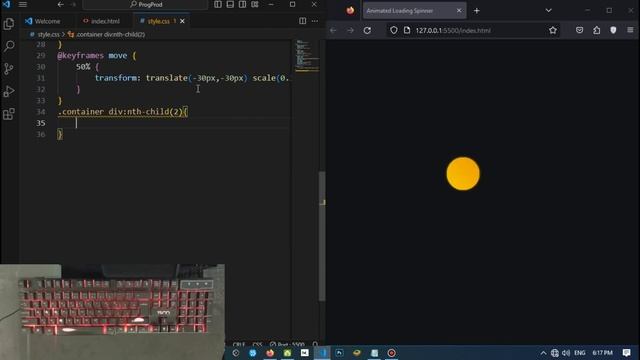Open the Search view in activity bar
The height and width of the screenshot is (360, 640).
click(9, 46)
